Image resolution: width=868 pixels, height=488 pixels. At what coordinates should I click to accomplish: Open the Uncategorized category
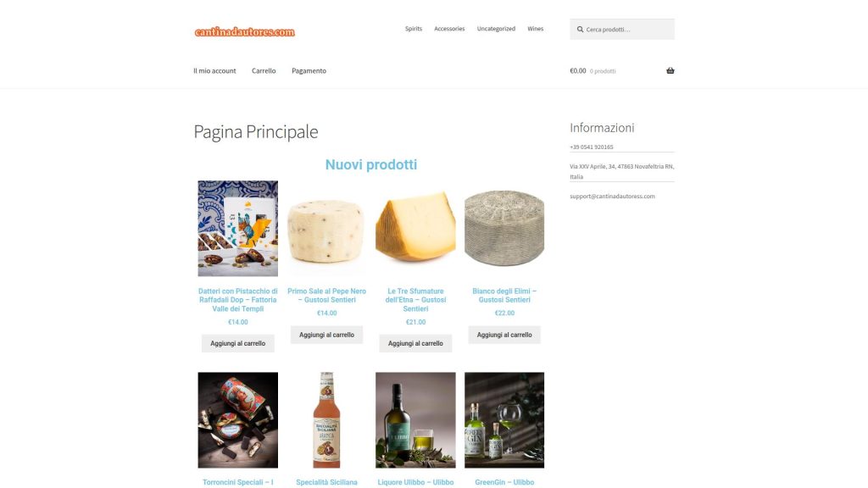pos(496,29)
